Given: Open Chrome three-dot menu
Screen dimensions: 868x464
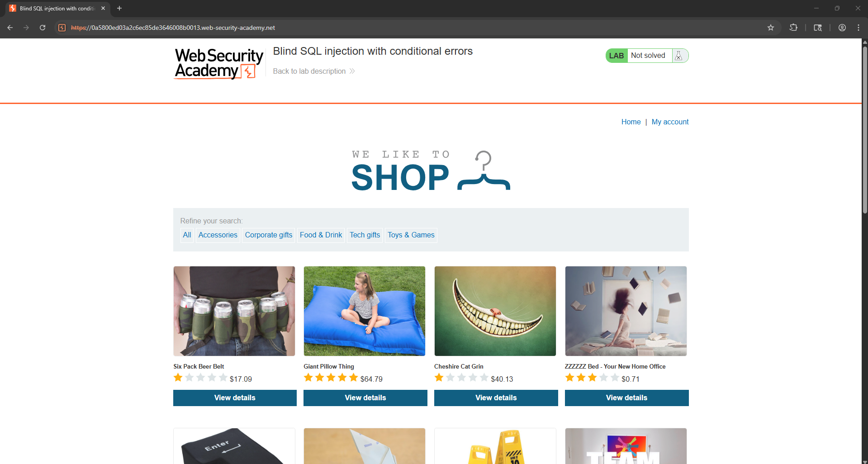Looking at the screenshot, I should [x=859, y=28].
